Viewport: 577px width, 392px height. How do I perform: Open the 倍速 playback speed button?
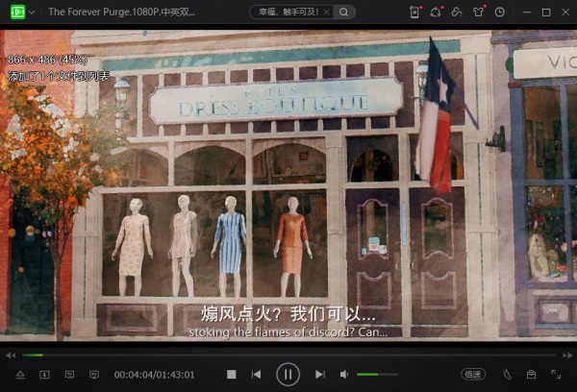[x=473, y=375]
